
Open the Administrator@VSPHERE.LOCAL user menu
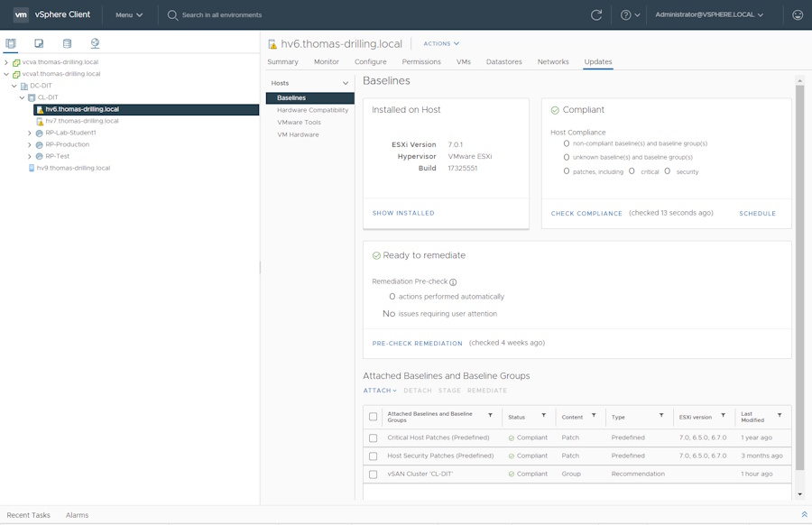coord(709,14)
